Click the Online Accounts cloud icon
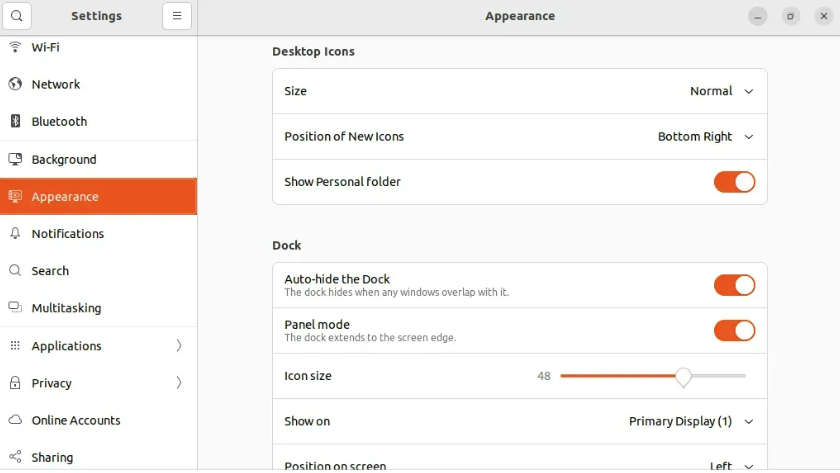This screenshot has width=840, height=473. pos(15,420)
